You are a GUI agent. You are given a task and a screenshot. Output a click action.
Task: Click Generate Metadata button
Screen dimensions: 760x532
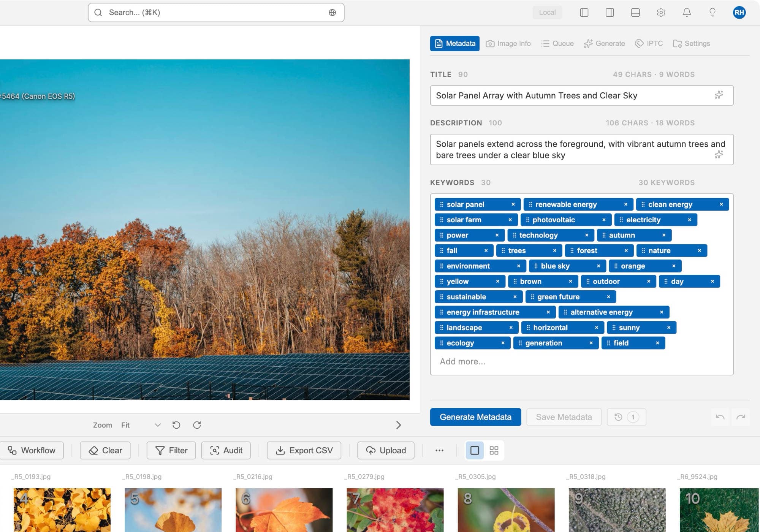tap(475, 417)
